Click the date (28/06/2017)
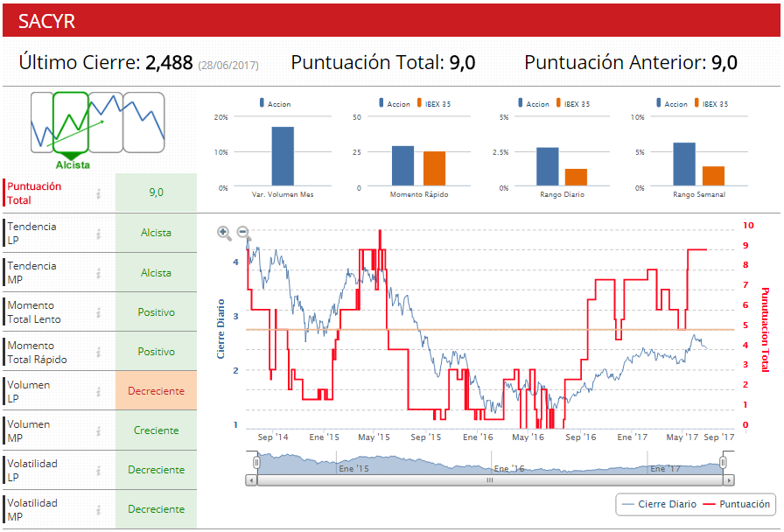784x532 pixels. 228,65
